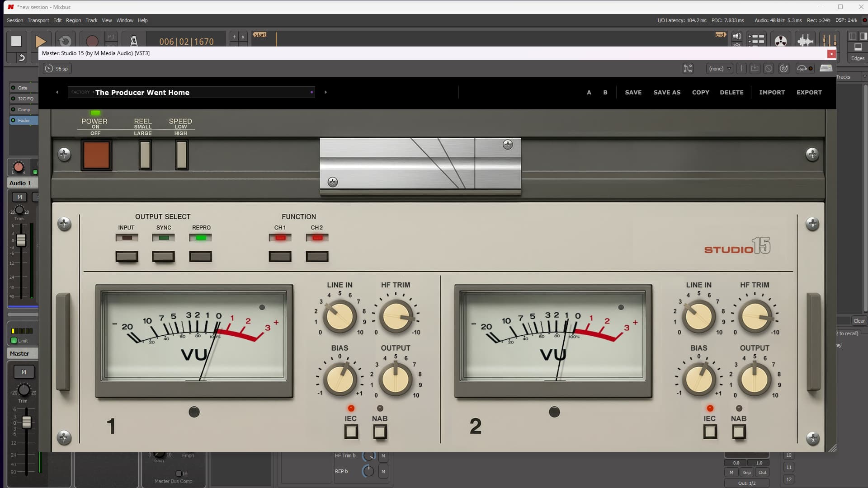Select IEC equalization on channel 1
The width and height of the screenshot is (868, 488).
click(351, 432)
